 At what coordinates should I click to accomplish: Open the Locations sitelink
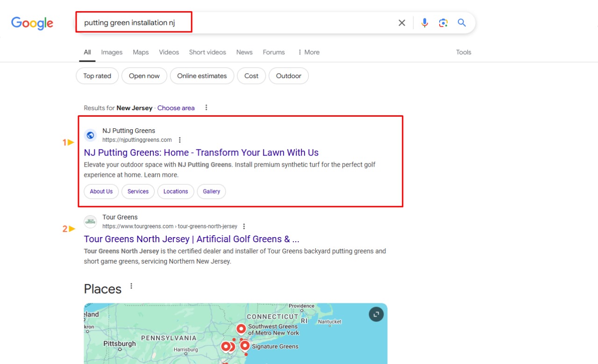[176, 191]
